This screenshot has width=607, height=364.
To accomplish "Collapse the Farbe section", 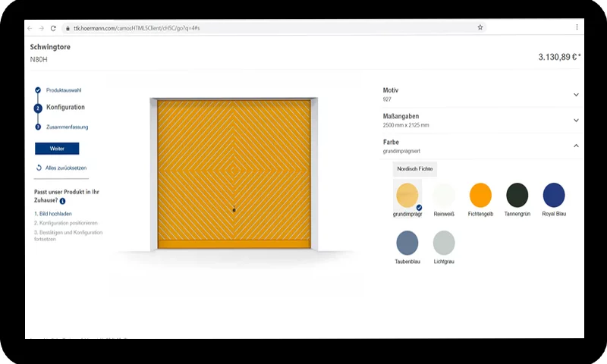I will pyautogui.click(x=576, y=146).
